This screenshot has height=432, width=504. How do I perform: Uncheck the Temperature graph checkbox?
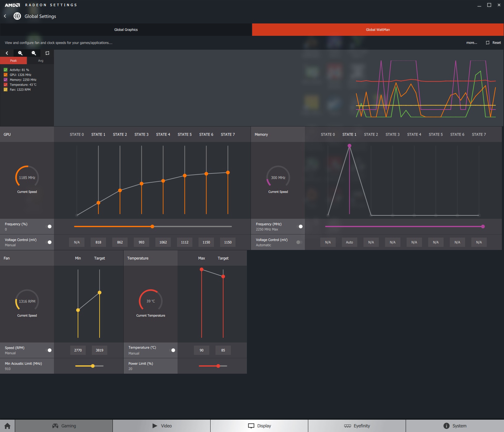point(6,85)
